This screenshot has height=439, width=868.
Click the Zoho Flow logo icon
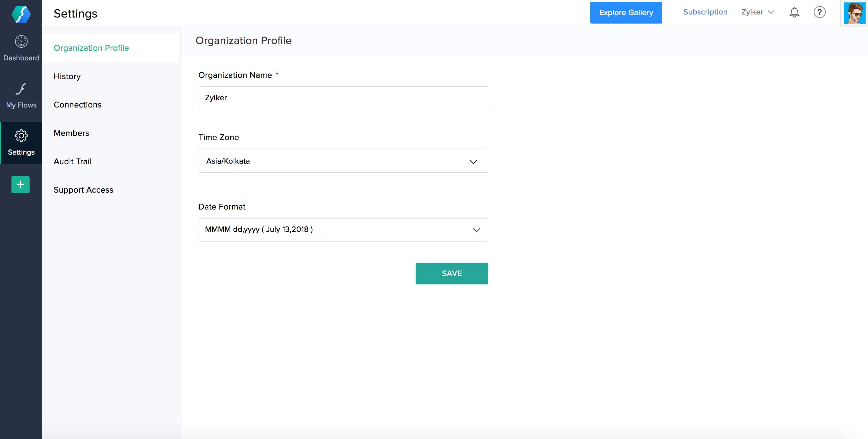click(21, 14)
